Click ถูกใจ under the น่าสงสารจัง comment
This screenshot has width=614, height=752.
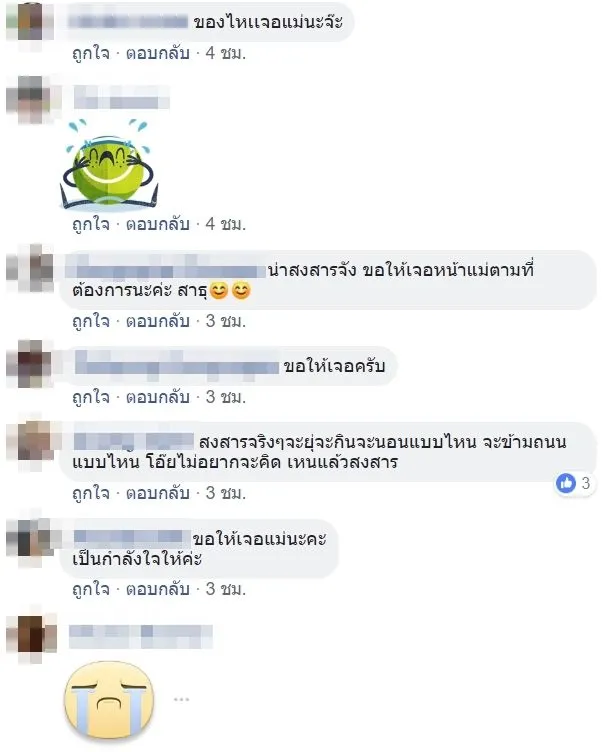click(x=91, y=321)
